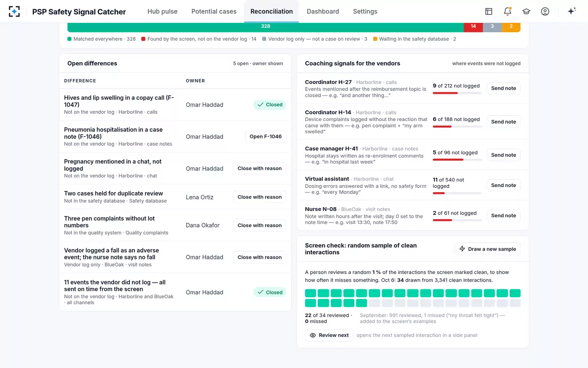Click the green 328 matched bar segment
Screen dimensions: 588x368
pos(265,26)
